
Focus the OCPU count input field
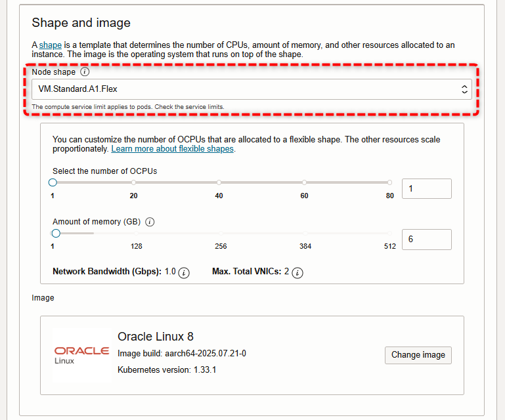(427, 188)
